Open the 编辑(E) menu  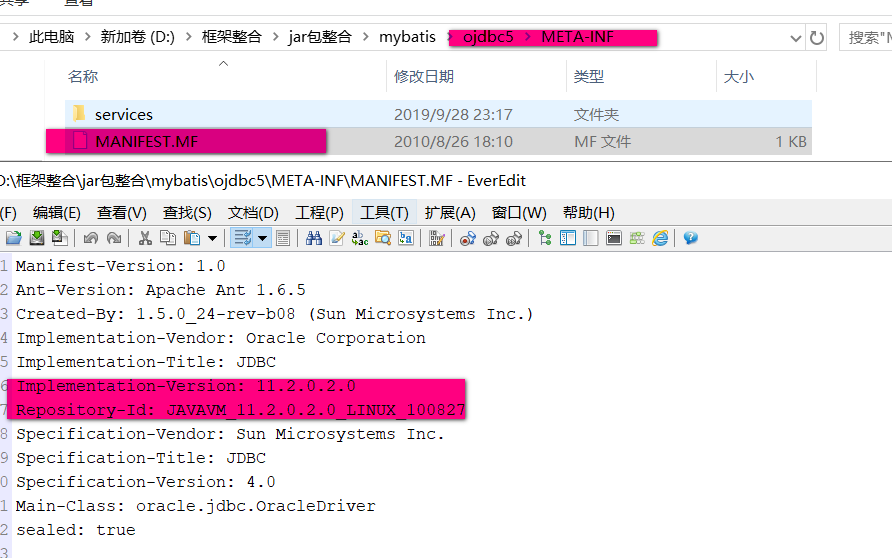click(x=56, y=213)
